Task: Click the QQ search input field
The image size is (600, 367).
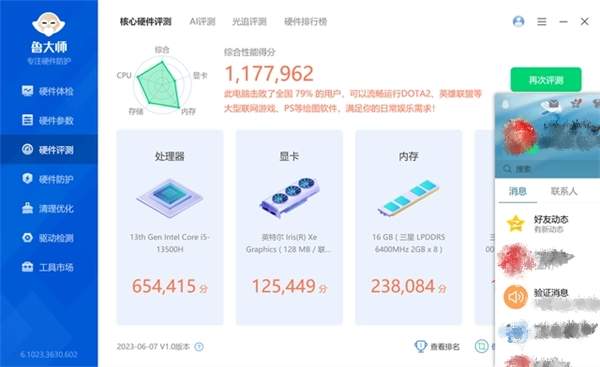Action: [547, 169]
